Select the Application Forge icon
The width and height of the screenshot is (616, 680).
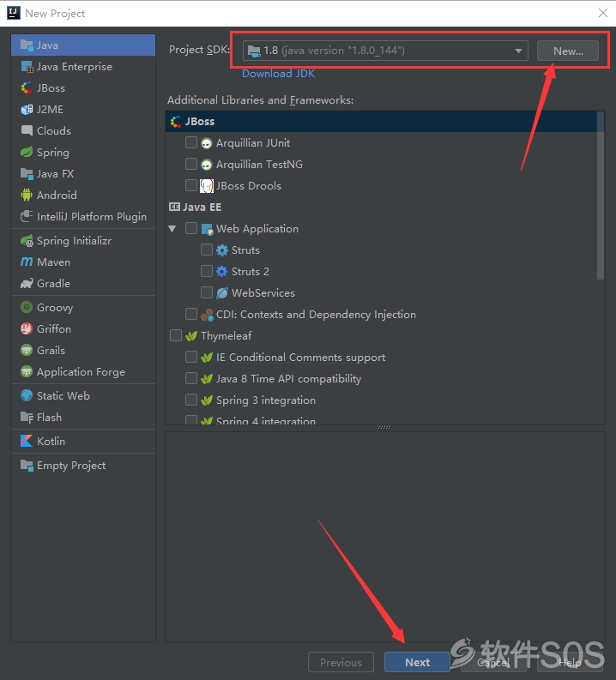coord(27,371)
